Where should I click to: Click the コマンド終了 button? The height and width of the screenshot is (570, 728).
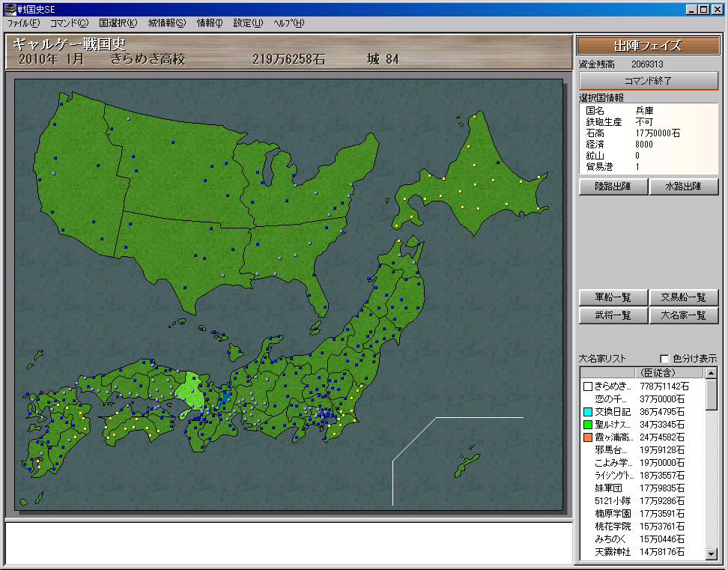click(x=648, y=81)
